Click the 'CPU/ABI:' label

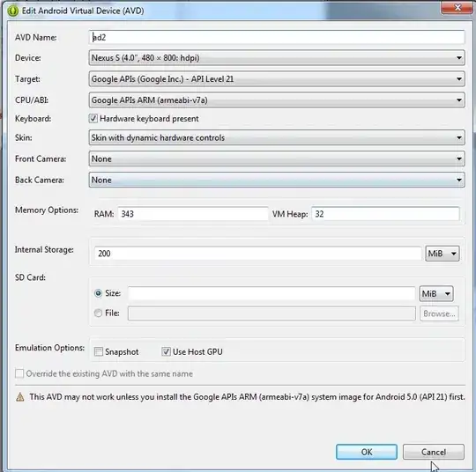32,100
